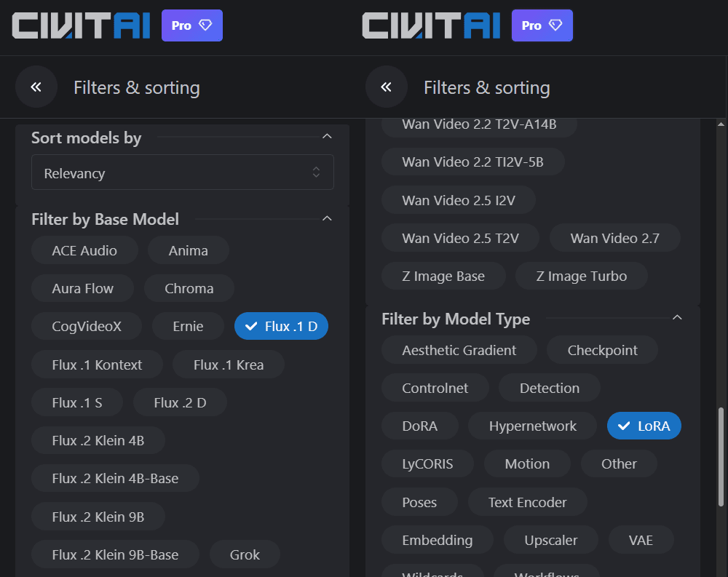Viewport: 728px width, 577px height.
Task: Select the Checkpoint model type
Action: pyautogui.click(x=602, y=350)
